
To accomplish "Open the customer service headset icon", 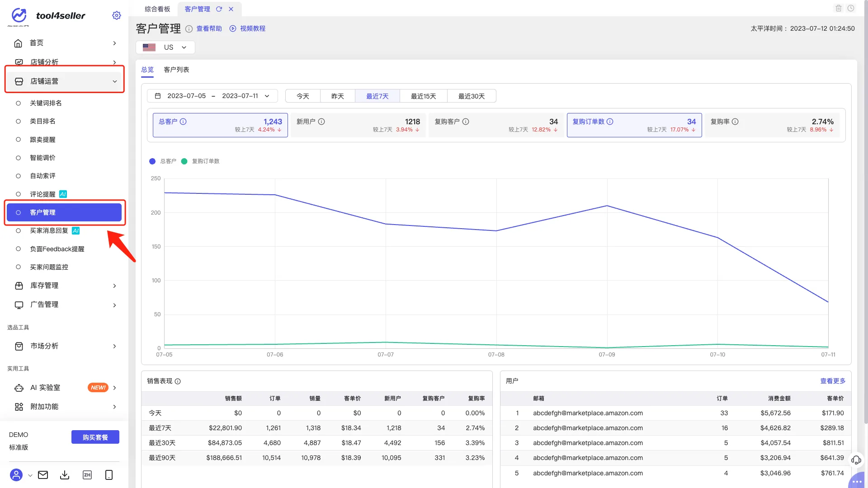I will (x=856, y=460).
